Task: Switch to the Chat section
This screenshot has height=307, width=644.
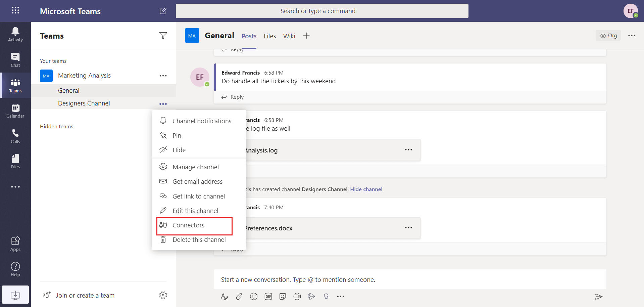Action: click(x=15, y=60)
